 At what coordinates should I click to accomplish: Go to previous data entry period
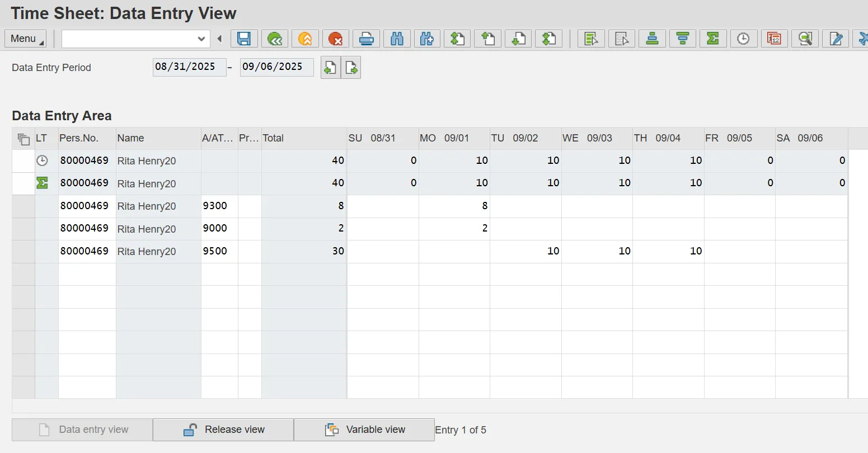pos(330,68)
